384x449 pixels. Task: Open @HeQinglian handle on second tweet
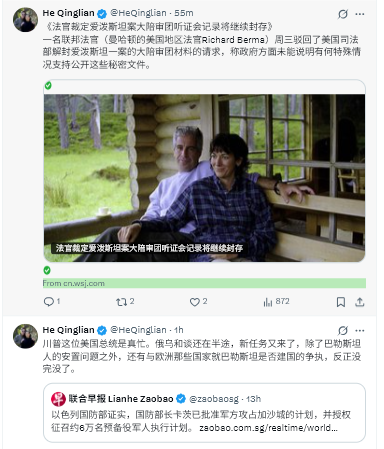[138, 330]
